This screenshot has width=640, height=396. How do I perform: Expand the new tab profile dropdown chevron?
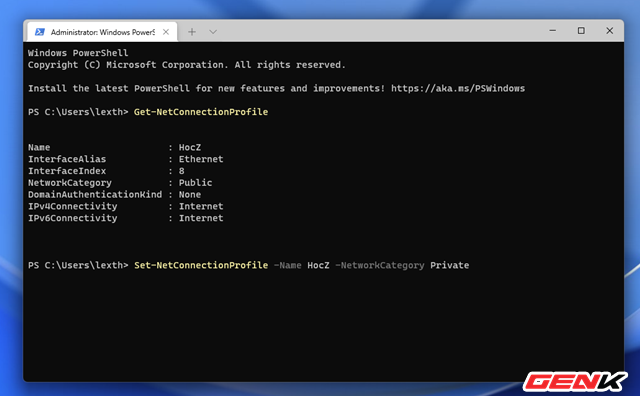[213, 32]
